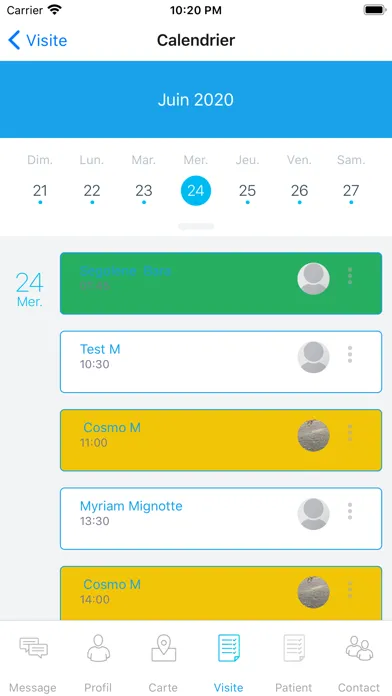Open the Carte map icon
Viewport: 392px width, 696px height.
click(163, 648)
